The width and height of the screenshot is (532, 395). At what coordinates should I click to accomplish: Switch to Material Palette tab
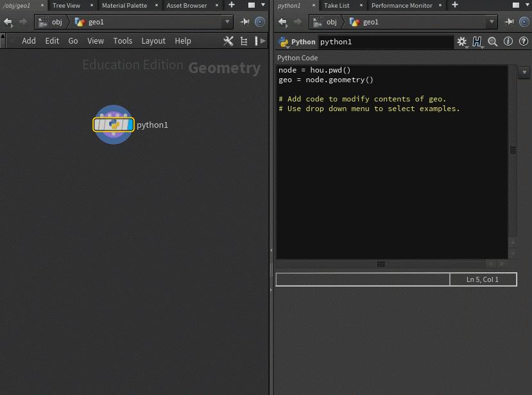coord(124,5)
